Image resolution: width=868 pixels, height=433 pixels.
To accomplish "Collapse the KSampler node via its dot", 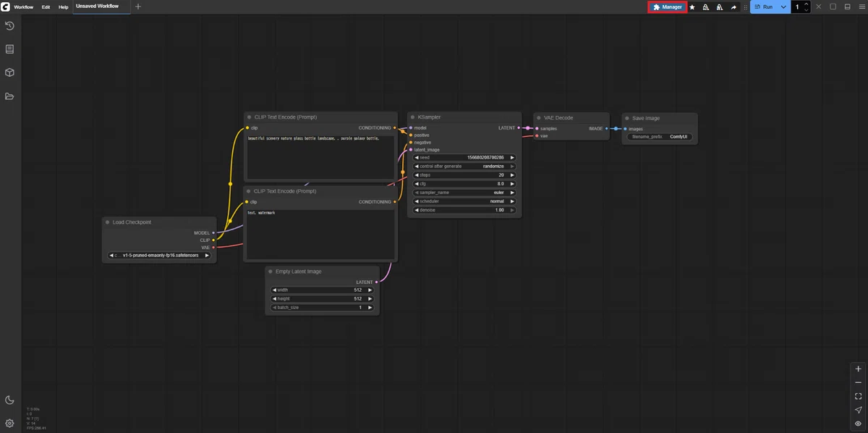I will (412, 117).
